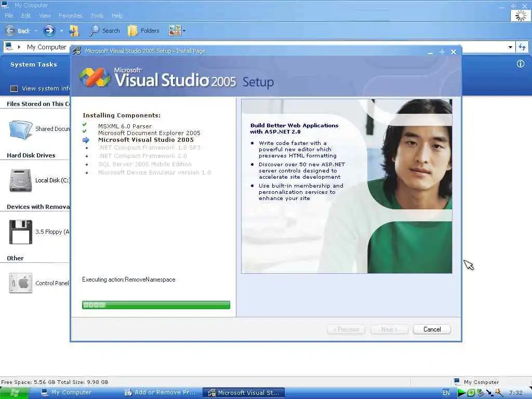This screenshot has width=532, height=399.
Task: Click the green arrow tray icon
Action: click(461, 393)
